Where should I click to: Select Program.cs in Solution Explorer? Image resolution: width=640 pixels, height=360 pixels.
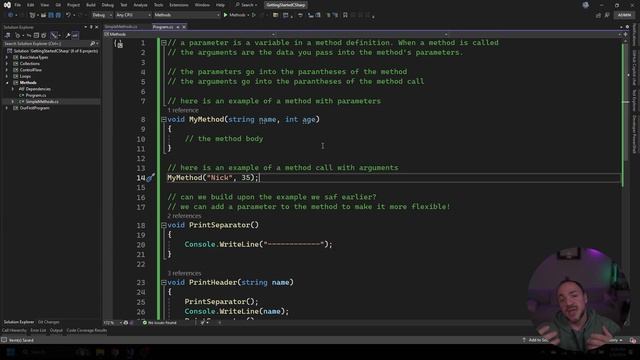[36, 96]
